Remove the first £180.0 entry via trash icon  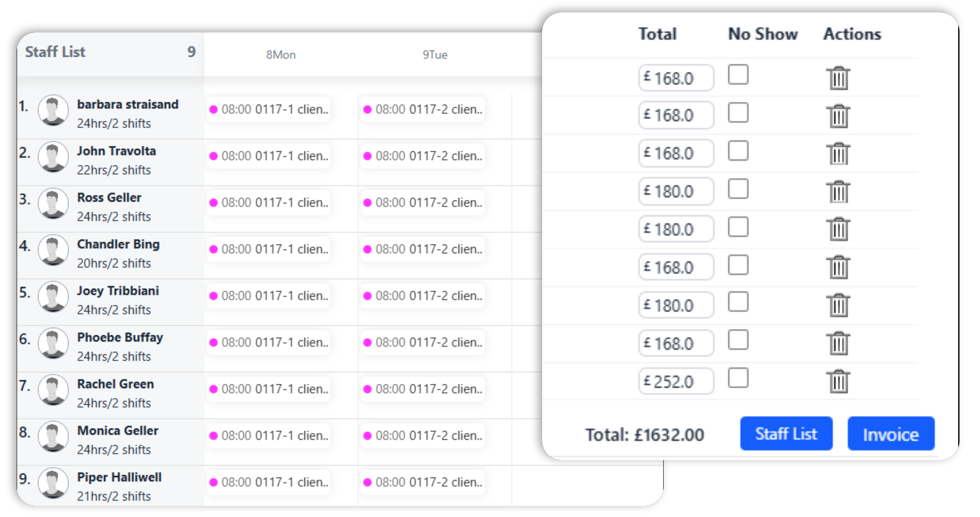[838, 192]
